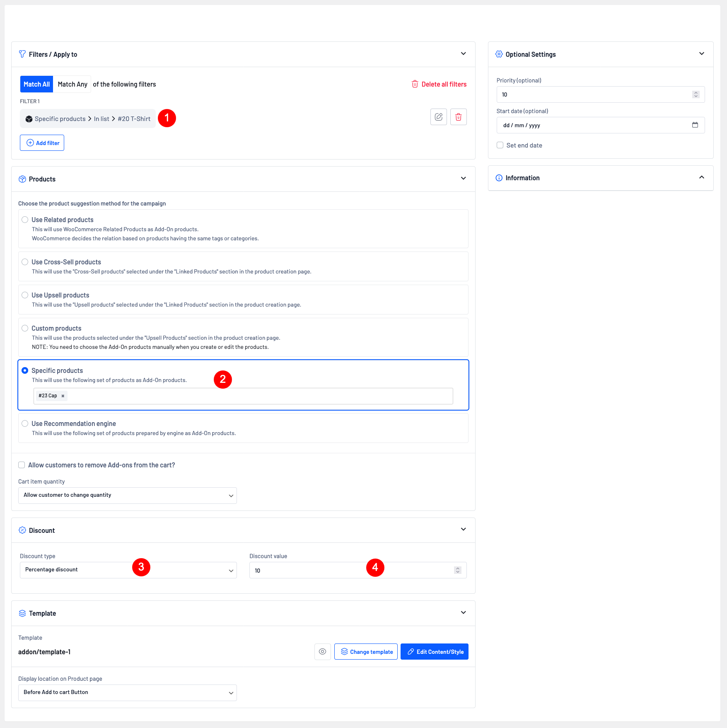This screenshot has height=728, width=727.
Task: Open the Cart item quantity dropdown
Action: pos(127,496)
